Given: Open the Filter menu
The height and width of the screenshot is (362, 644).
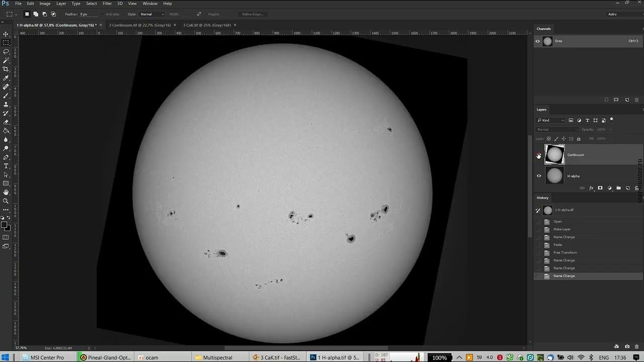Looking at the screenshot, I should point(107,4).
